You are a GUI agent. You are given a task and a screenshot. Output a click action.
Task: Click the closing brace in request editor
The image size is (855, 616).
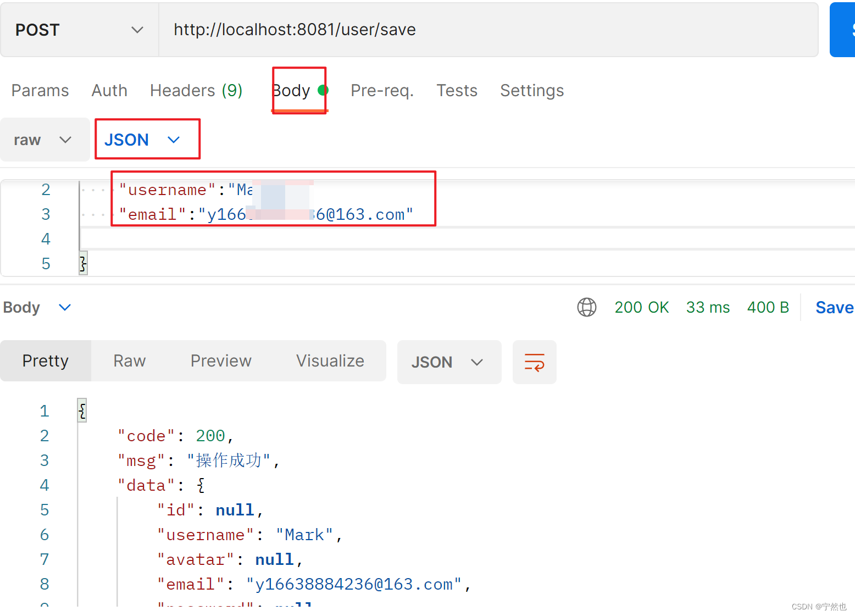pyautogui.click(x=83, y=264)
